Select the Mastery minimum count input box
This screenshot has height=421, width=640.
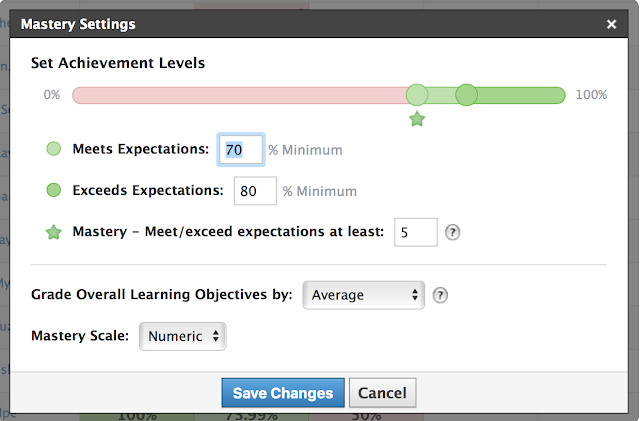[x=416, y=232]
